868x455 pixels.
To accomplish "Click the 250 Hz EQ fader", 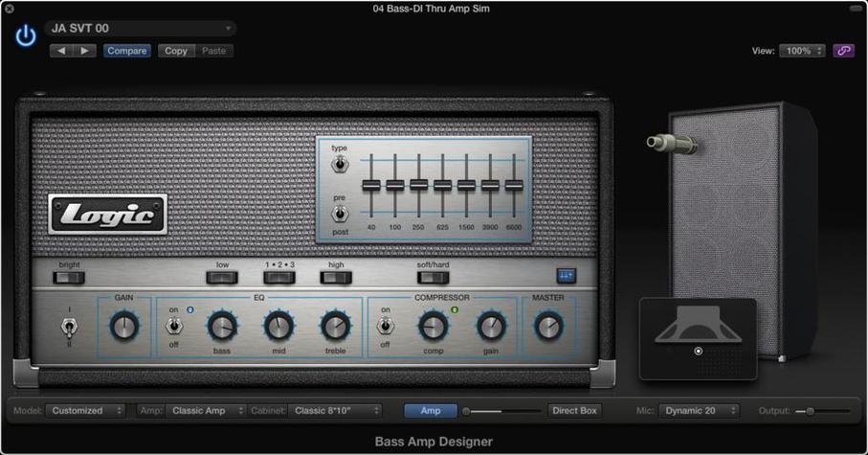I will (x=418, y=185).
